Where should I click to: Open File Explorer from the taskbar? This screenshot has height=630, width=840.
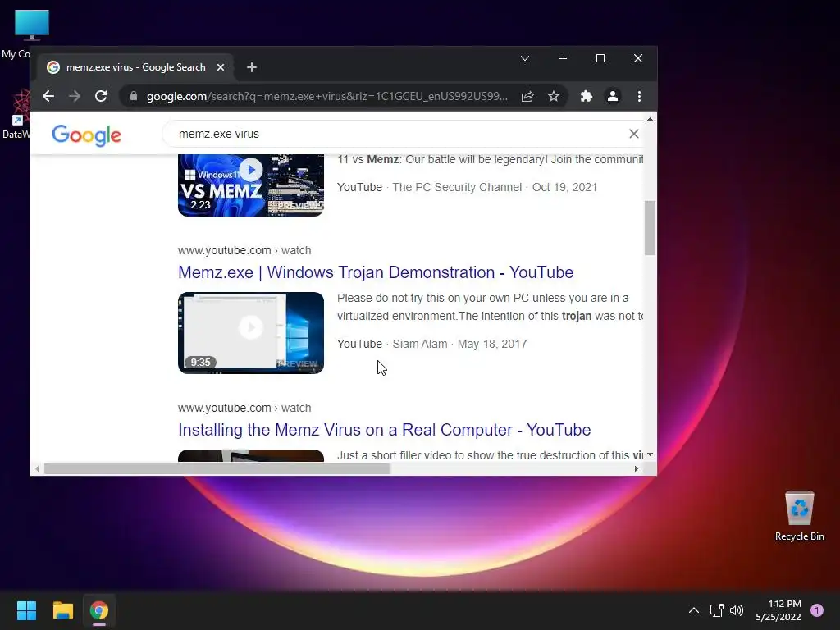(x=62, y=610)
